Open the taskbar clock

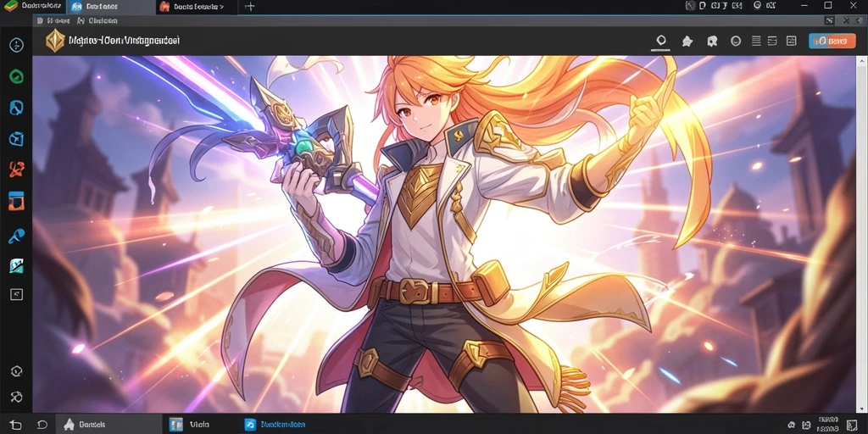(827, 424)
